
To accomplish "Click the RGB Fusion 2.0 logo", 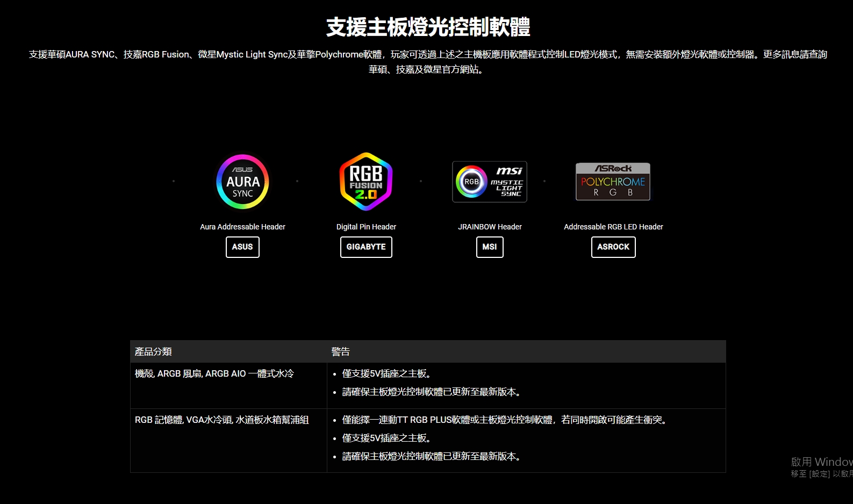I will pyautogui.click(x=366, y=182).
